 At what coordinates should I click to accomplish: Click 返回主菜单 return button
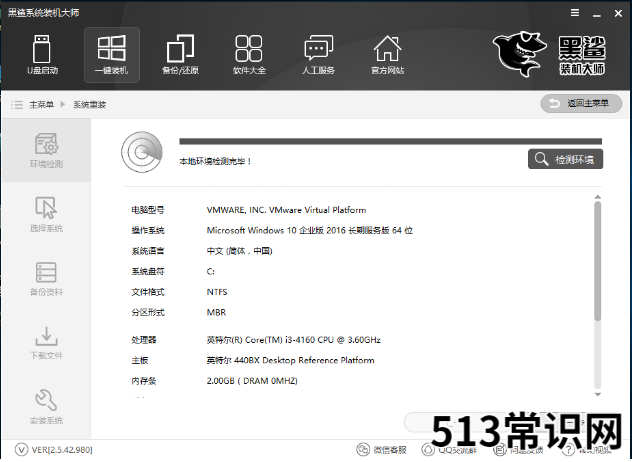click(581, 104)
